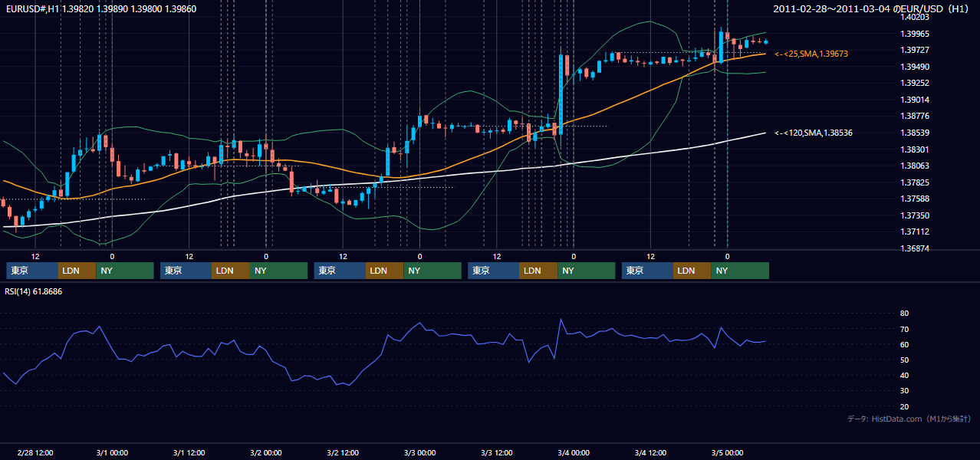980x460 pixels.
Task: Choose the 3/4 00:00 time label
Action: [574, 452]
